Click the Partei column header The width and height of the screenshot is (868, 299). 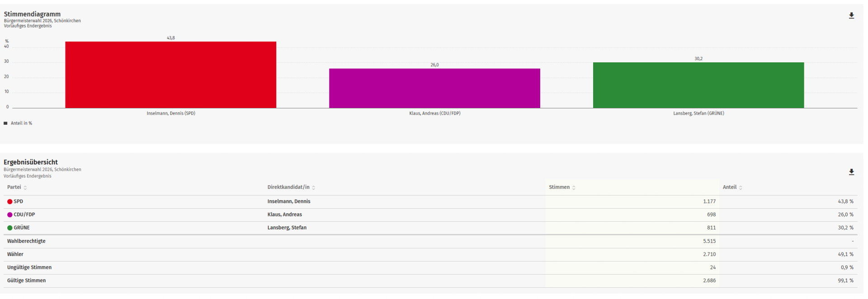(x=14, y=187)
